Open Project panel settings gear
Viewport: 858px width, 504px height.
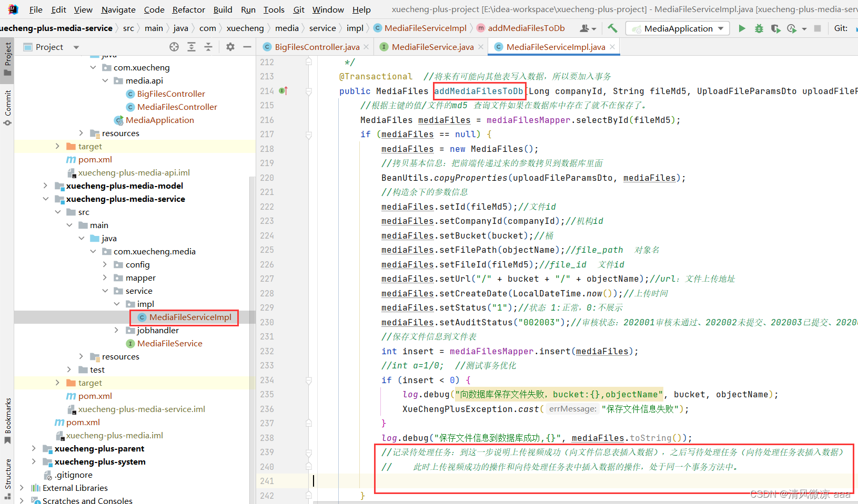coord(230,47)
